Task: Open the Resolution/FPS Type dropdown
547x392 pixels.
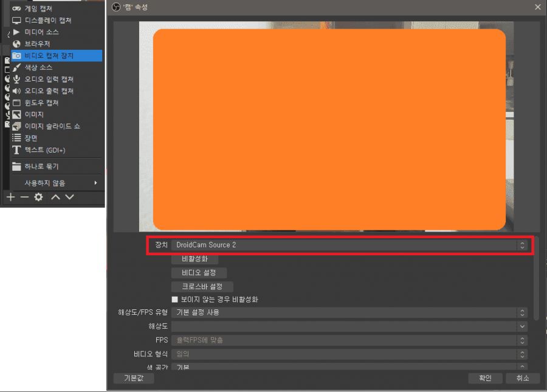Action: [349, 312]
